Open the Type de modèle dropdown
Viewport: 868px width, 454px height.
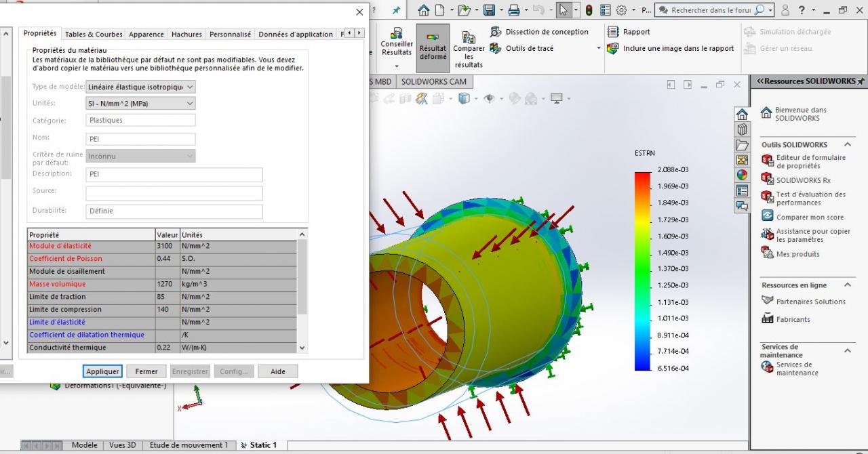tap(140, 87)
